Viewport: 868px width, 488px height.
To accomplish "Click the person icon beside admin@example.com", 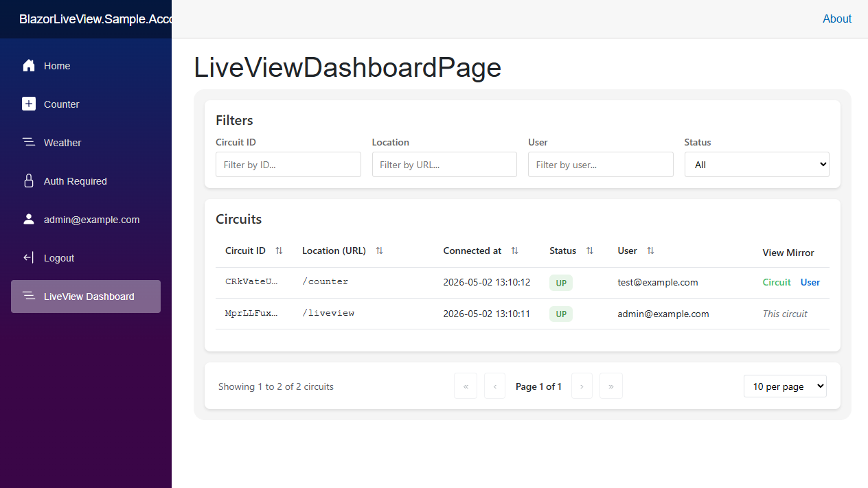I will point(29,220).
